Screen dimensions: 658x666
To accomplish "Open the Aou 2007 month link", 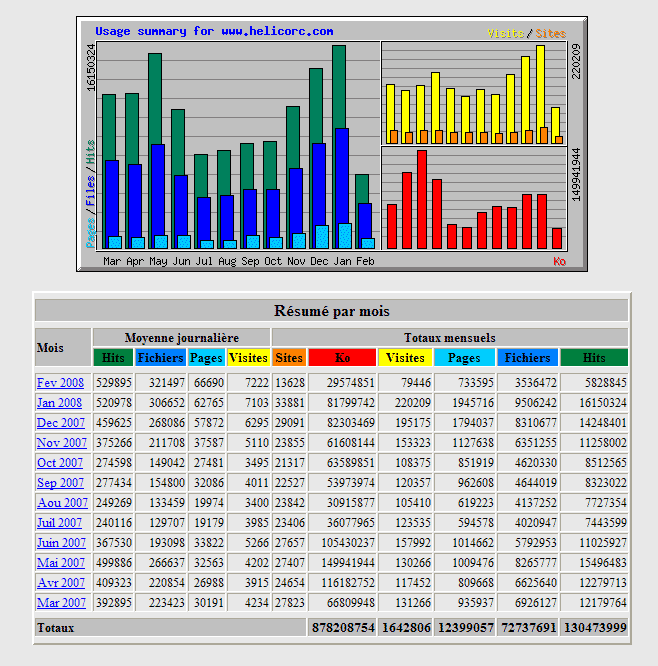I will tap(62, 502).
